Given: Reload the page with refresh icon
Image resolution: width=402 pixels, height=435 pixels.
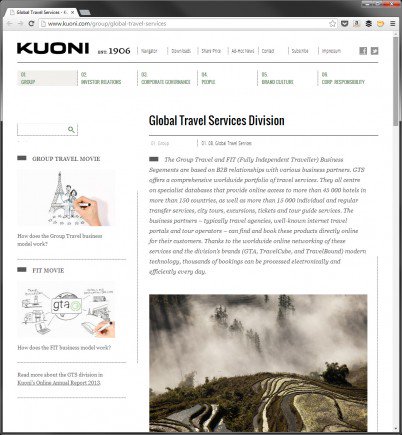Looking at the screenshot, I should point(31,24).
